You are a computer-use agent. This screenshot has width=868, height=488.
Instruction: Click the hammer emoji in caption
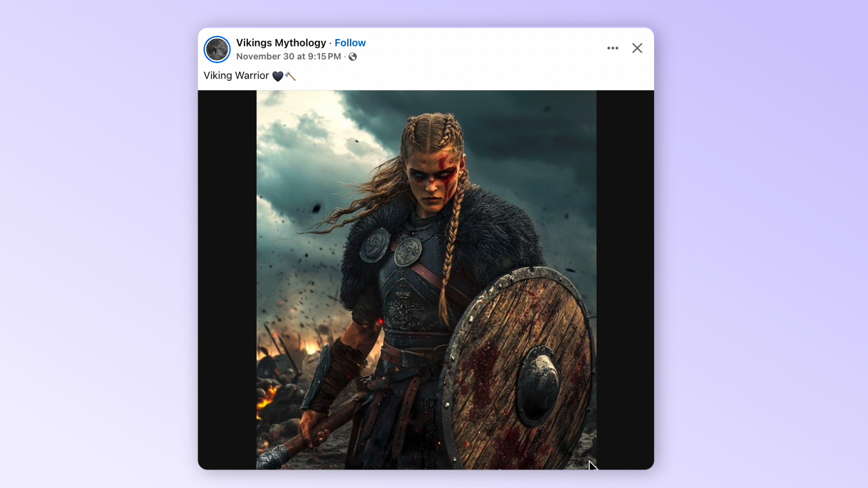click(x=290, y=76)
